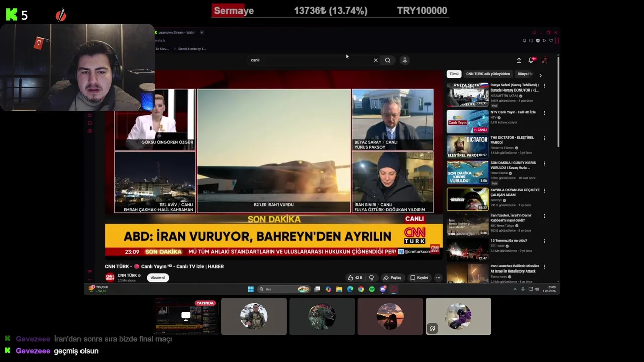Screen dimensions: 644x362
Task: Click the browser heart bookmark icon
Action: click(x=551, y=41)
